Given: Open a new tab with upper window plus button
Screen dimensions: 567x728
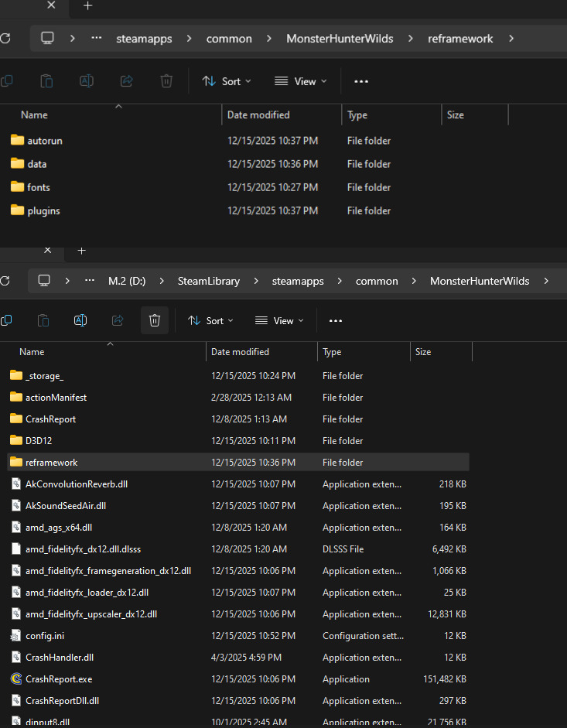Looking at the screenshot, I should coord(88,6).
